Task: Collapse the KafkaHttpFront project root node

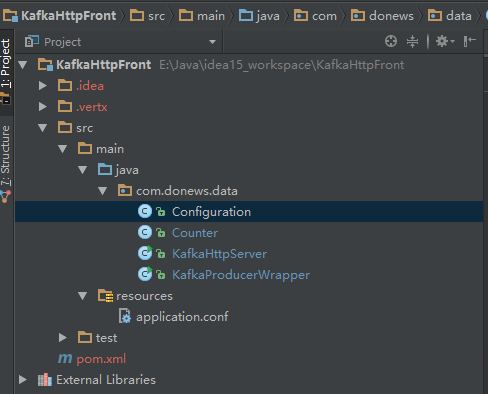Action: (x=23, y=65)
